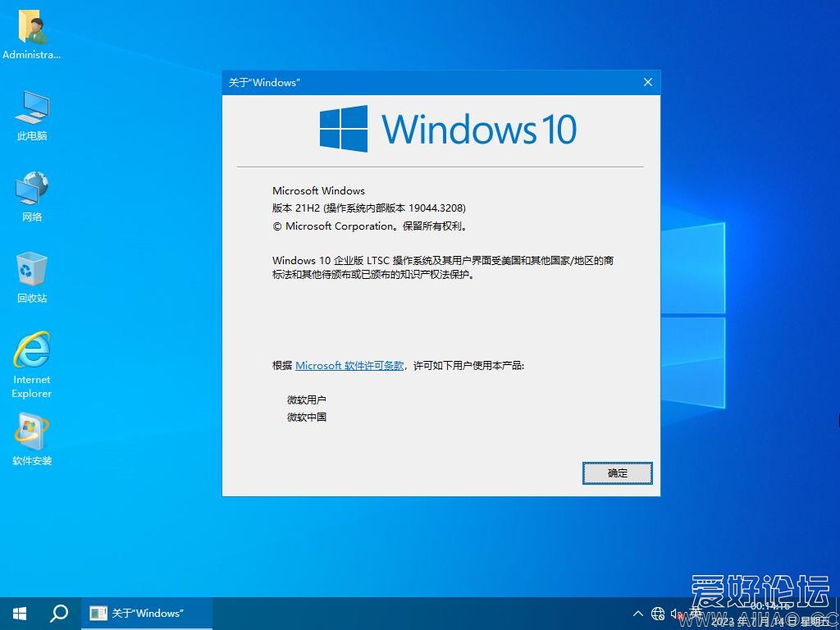
Task: Expand the hidden system tray icons chevron
Action: click(638, 614)
